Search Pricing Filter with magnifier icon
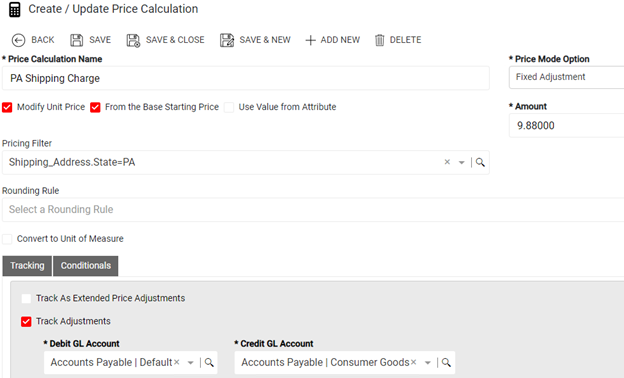Viewport: 624px width, 378px height. point(480,162)
